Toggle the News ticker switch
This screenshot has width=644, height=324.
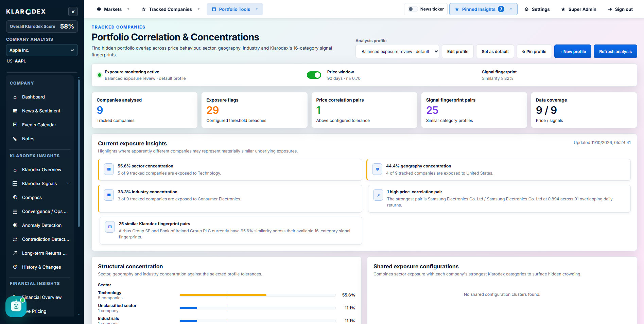point(412,9)
